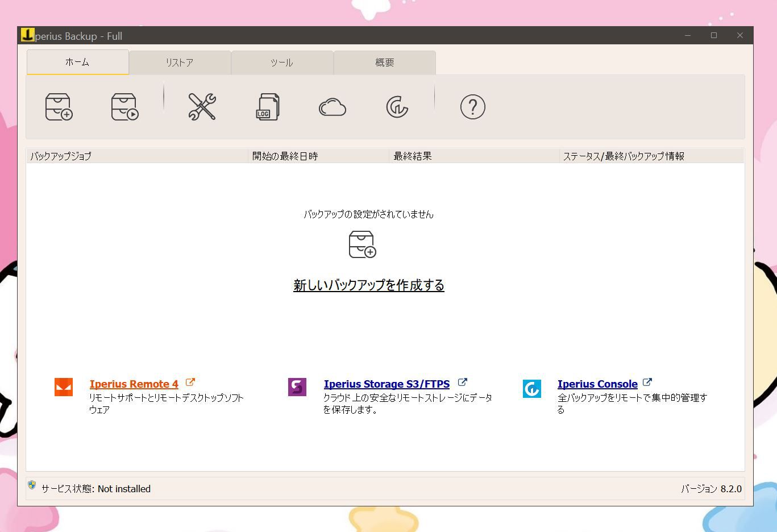Minimize the Iperius Backup window
Screen dimensions: 777x532
pos(688,35)
